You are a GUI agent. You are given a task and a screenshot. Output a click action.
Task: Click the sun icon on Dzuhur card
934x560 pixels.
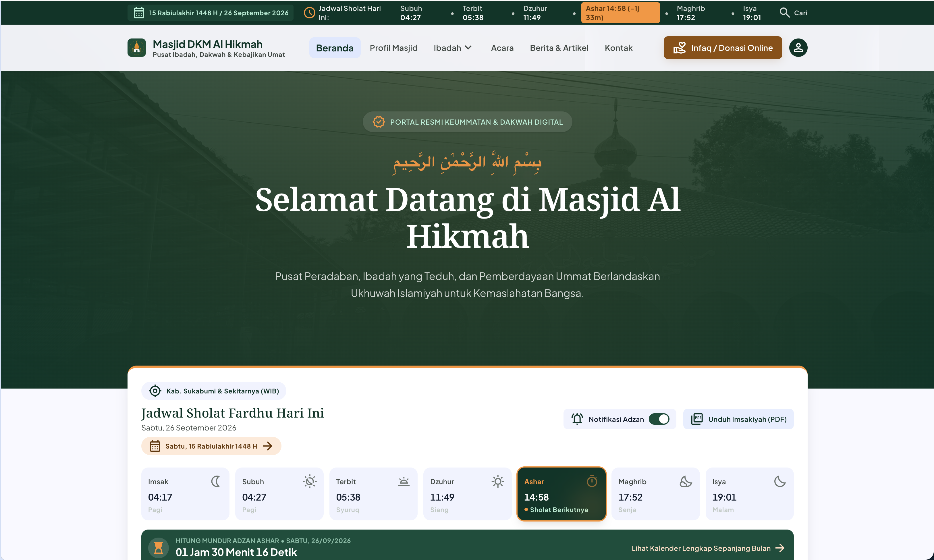498,482
